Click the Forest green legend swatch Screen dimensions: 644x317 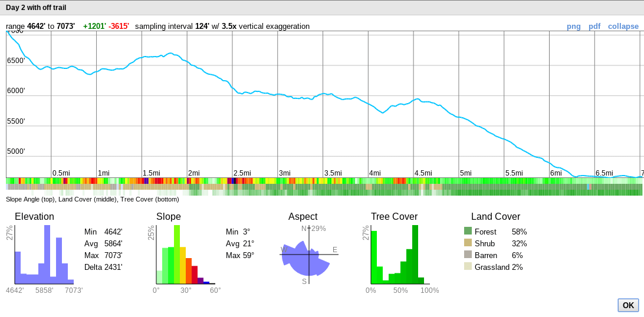[x=468, y=231]
